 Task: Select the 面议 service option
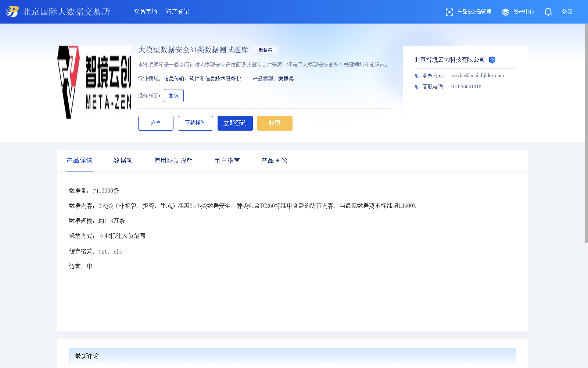(x=174, y=96)
